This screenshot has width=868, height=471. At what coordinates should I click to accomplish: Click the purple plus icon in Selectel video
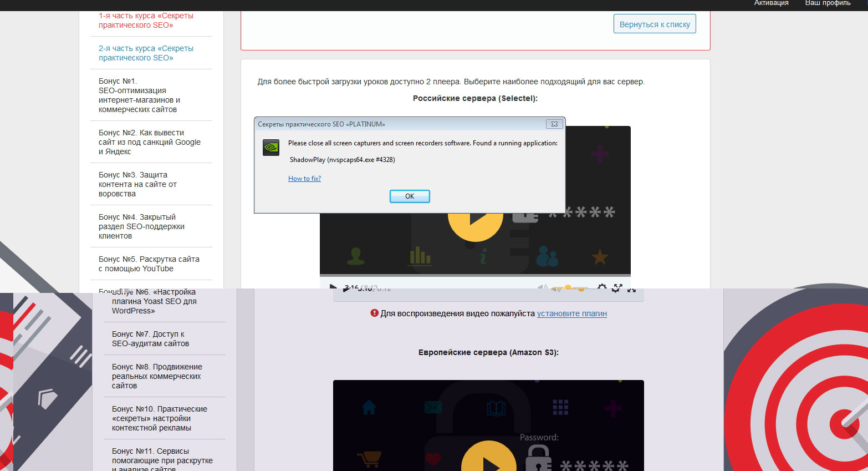pos(600,154)
